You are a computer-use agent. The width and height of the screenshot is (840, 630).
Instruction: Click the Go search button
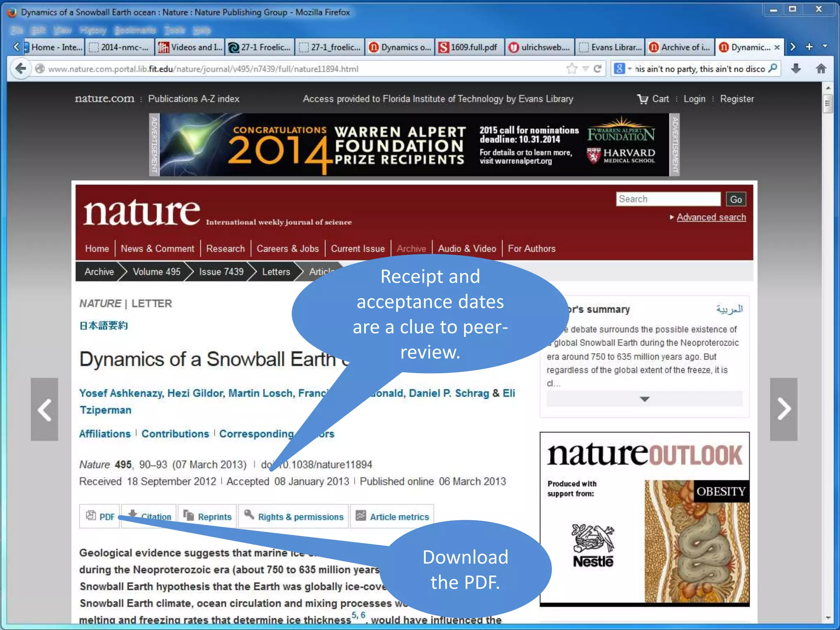(736, 199)
